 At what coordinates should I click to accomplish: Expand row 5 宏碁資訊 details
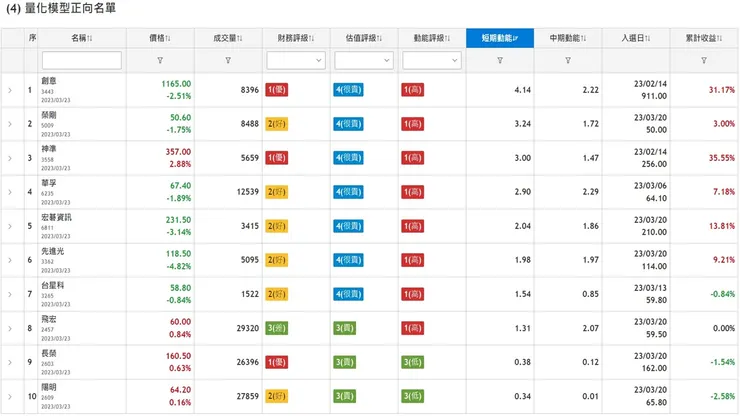[10, 226]
